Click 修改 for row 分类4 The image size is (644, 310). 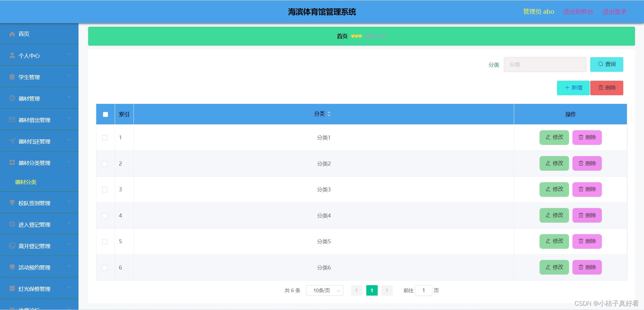[554, 215]
